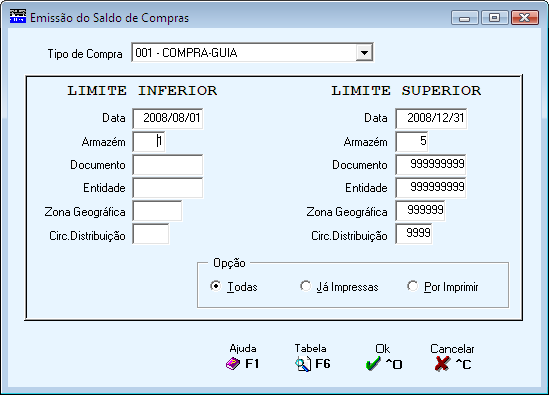Click the lower limit Data field
The image size is (549, 395).
point(168,118)
